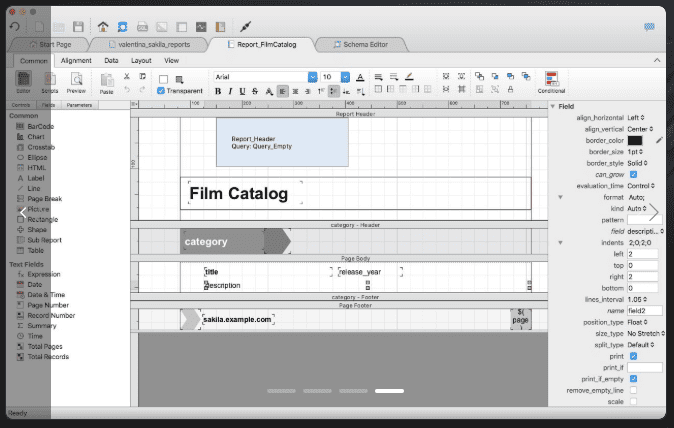This screenshot has height=428, width=674.
Task: Switch to the Parameters panel tab
Action: click(79, 105)
